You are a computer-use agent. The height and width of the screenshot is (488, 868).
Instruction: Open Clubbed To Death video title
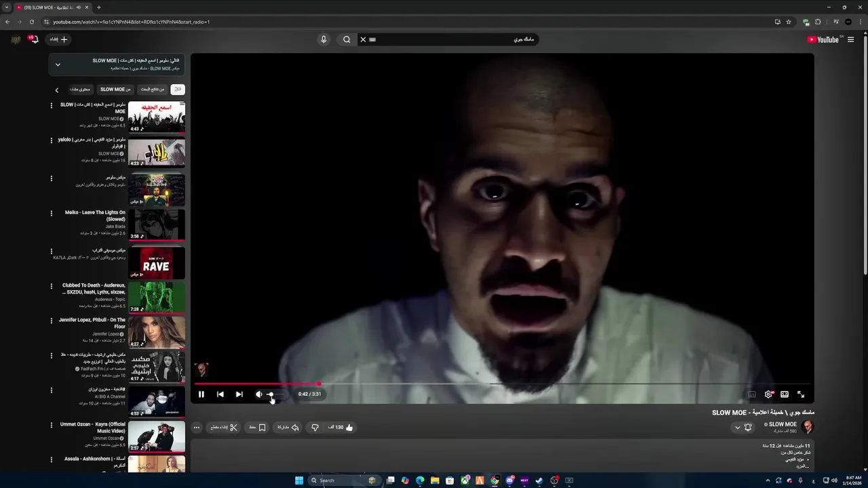click(x=94, y=289)
